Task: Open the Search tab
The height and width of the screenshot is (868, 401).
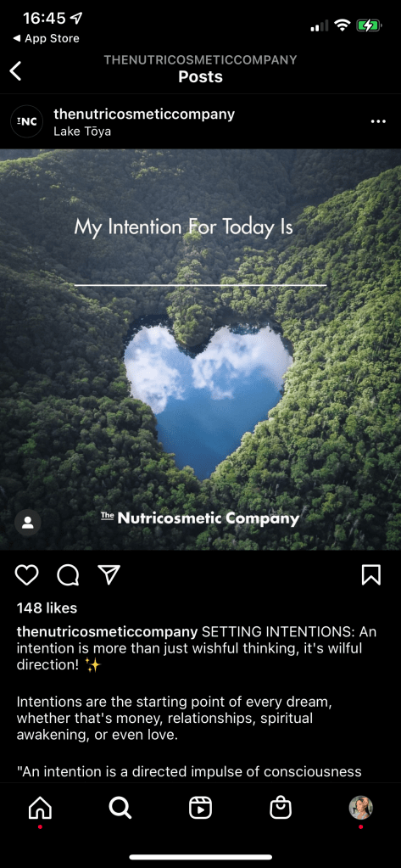Action: (120, 808)
